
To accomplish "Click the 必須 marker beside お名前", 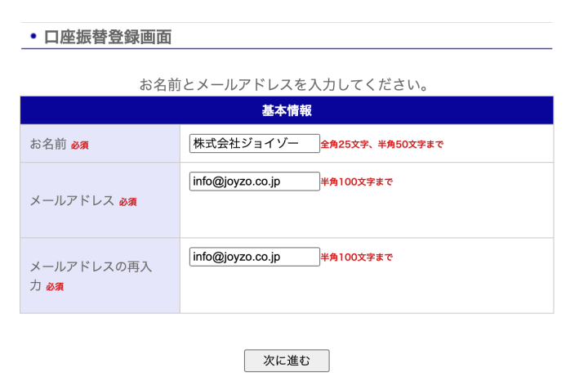I will (79, 146).
